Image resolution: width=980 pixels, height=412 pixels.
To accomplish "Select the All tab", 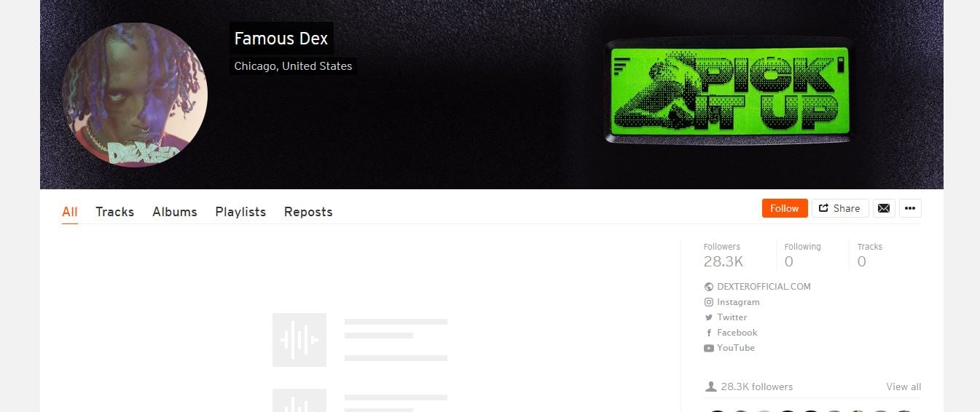I will point(70,212).
